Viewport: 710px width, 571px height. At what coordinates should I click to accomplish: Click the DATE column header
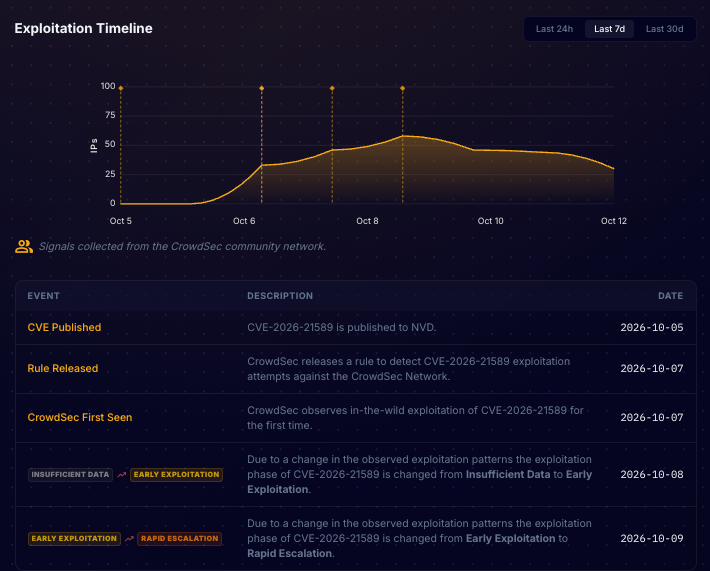[x=670, y=296]
